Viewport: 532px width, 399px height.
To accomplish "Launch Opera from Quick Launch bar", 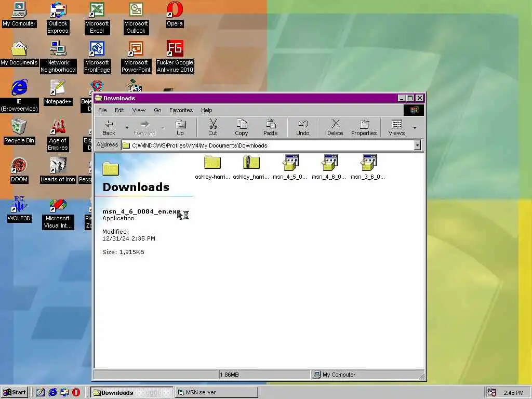I will click(x=76, y=393).
